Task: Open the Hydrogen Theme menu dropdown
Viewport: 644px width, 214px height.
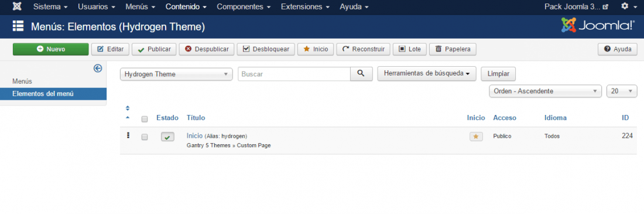Action: click(x=176, y=74)
